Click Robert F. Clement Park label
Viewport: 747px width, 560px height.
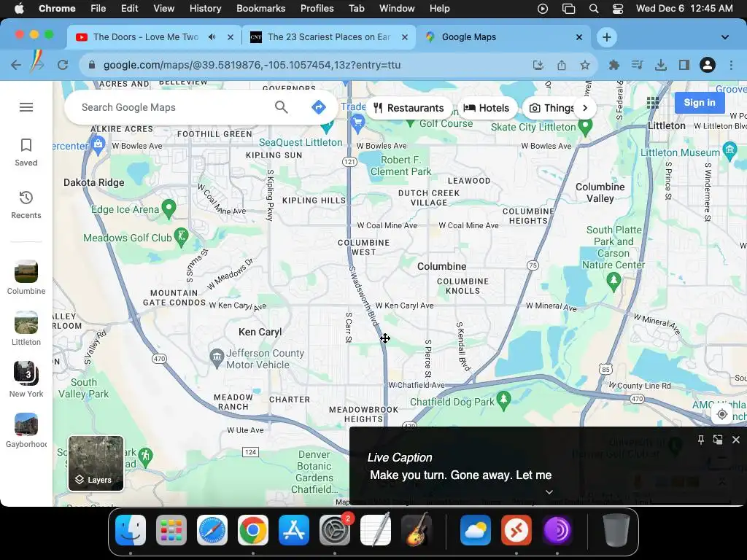[x=400, y=166]
